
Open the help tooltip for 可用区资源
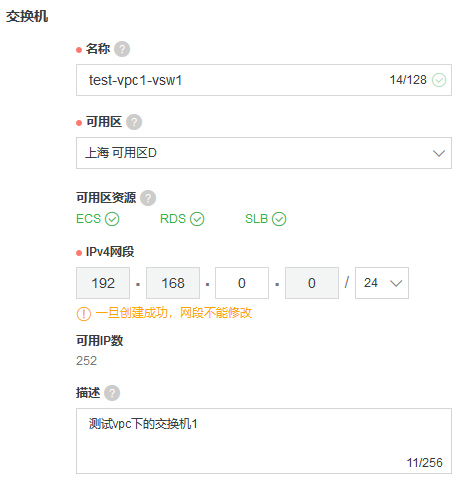coord(148,198)
